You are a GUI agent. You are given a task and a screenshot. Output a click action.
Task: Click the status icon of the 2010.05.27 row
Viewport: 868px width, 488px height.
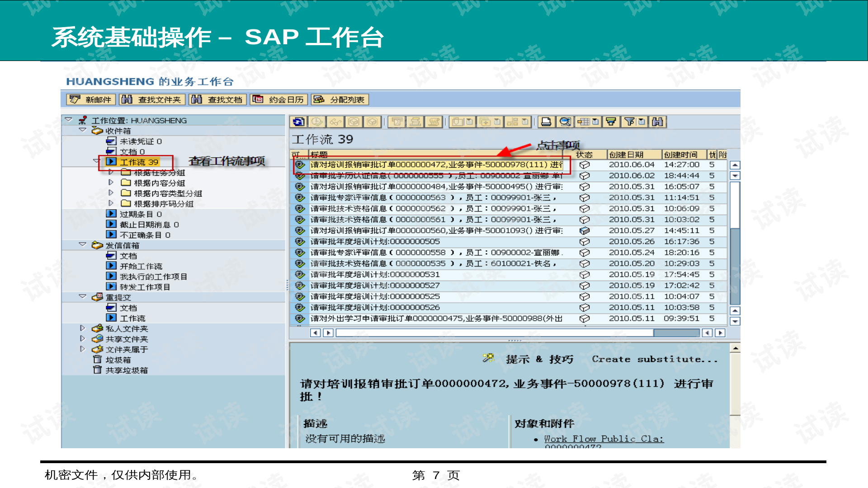pyautogui.click(x=585, y=230)
